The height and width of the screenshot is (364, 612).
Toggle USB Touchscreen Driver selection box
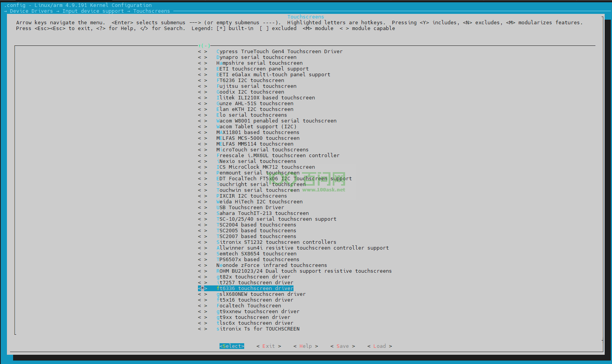[x=203, y=207]
